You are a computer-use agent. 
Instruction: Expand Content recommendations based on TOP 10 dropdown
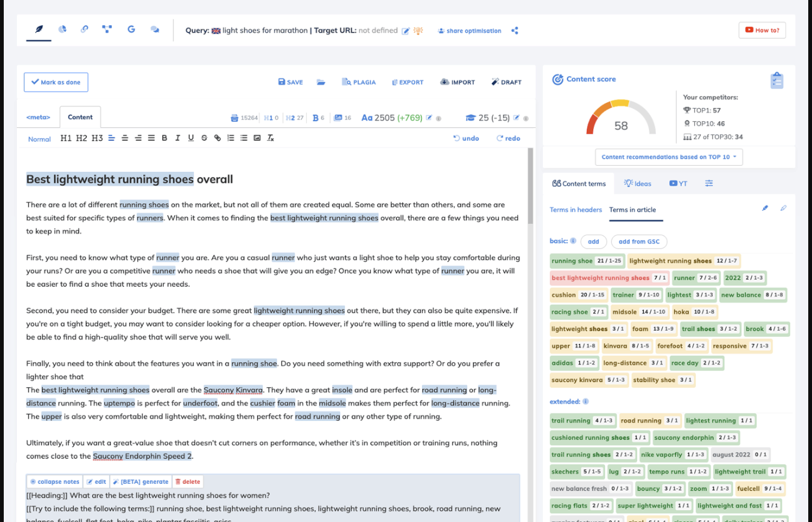coord(668,157)
